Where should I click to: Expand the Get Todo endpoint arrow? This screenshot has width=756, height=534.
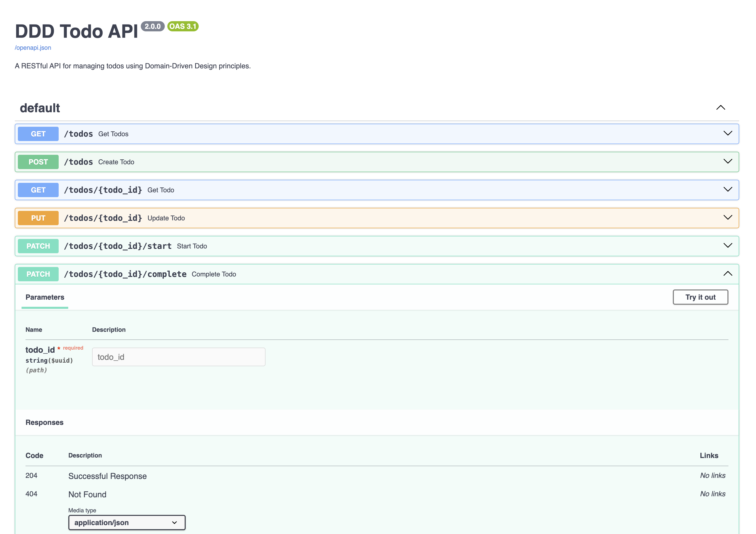coord(727,189)
